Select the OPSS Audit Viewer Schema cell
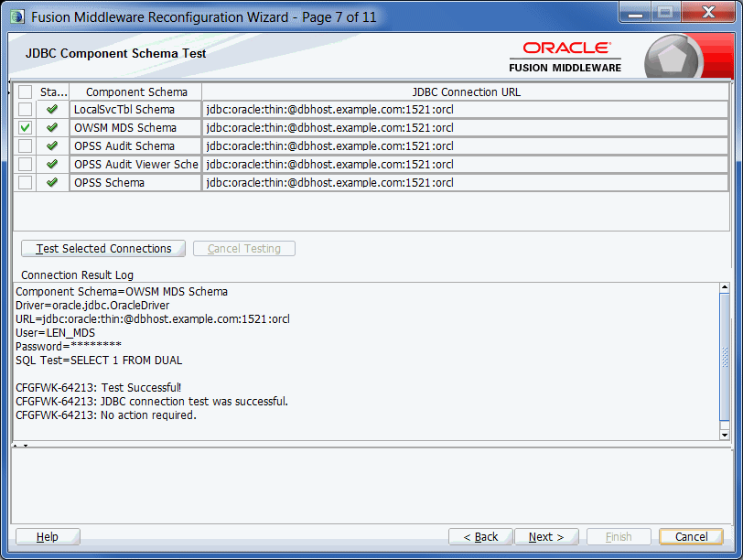The image size is (743, 560). [x=135, y=164]
